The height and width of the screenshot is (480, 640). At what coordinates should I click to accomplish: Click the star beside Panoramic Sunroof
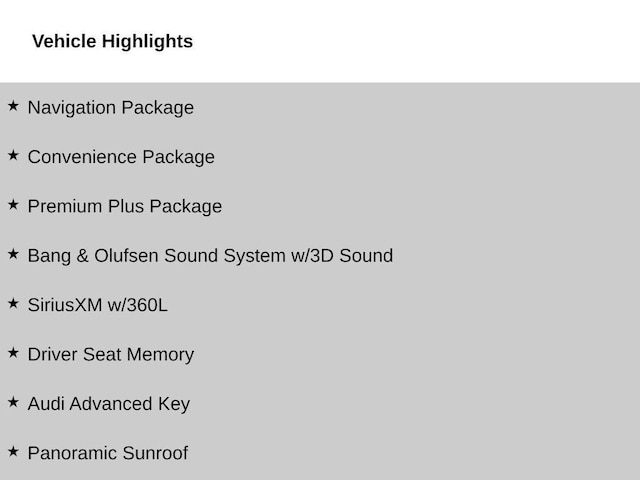(x=13, y=451)
